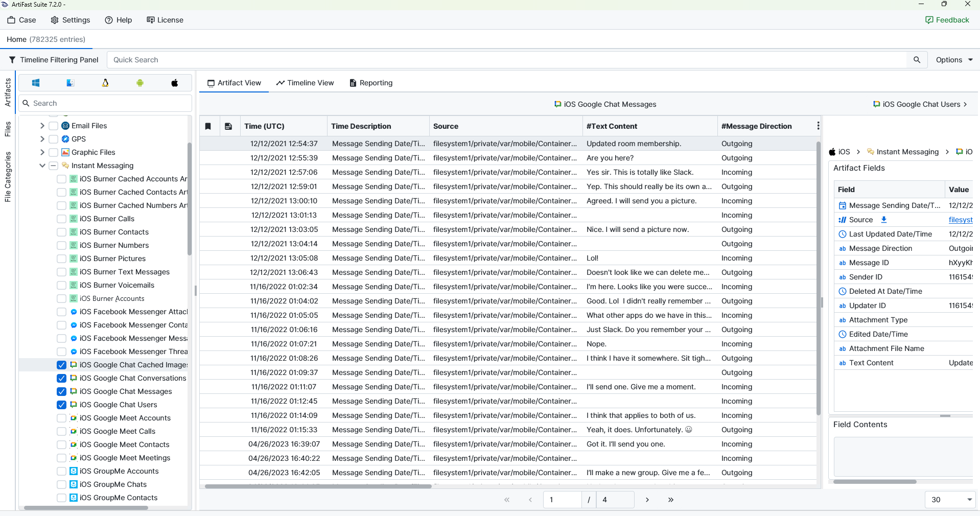Click the Apple iOS breadcrumb icon

[x=832, y=152]
